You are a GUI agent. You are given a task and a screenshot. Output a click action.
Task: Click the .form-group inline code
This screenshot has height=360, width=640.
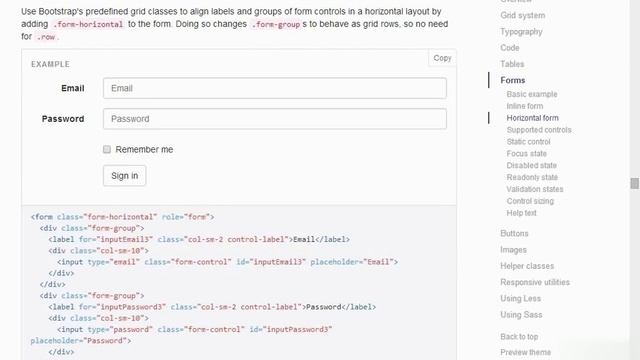point(276,24)
